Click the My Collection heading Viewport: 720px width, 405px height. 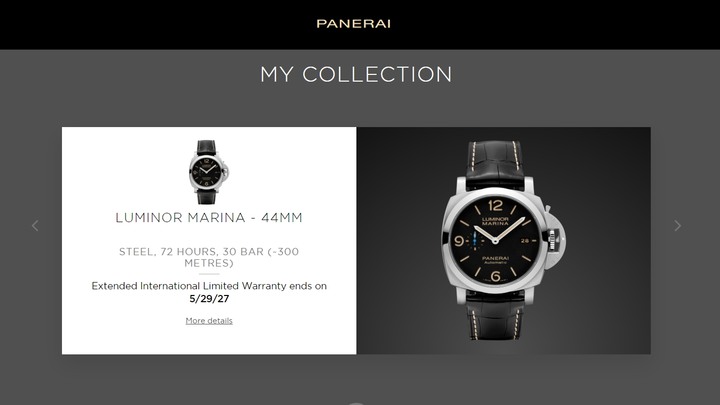pyautogui.click(x=356, y=74)
